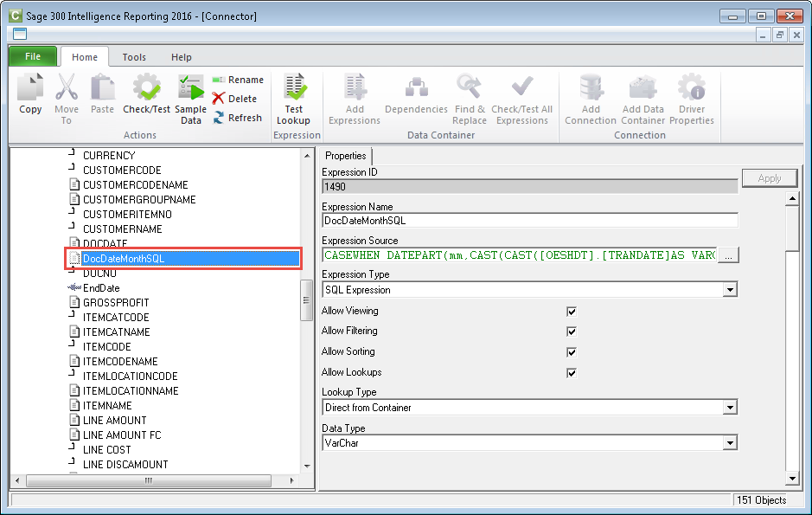Open Dependencies for data container
The image size is (812, 515).
pyautogui.click(x=416, y=93)
